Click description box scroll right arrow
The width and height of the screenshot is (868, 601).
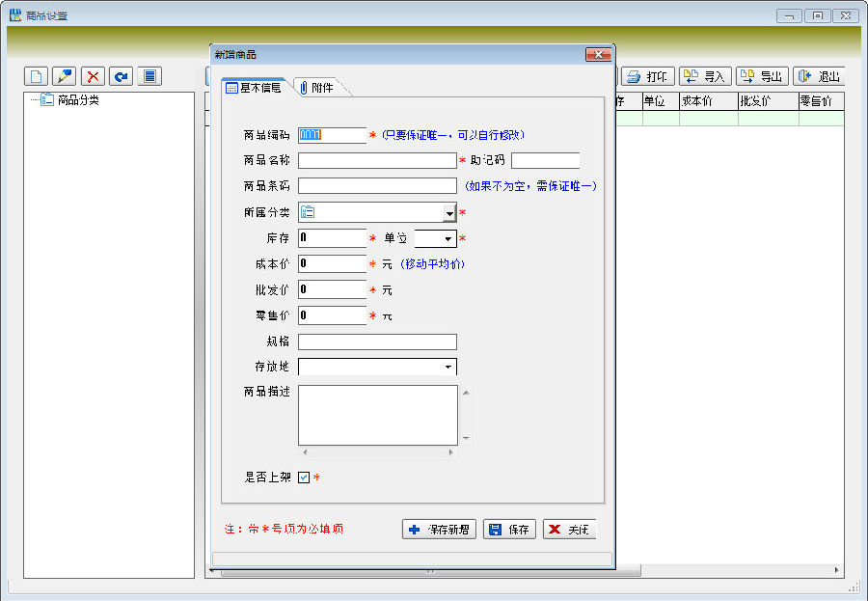[451, 452]
